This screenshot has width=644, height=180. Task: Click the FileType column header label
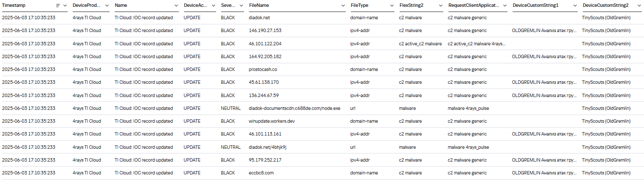click(359, 6)
